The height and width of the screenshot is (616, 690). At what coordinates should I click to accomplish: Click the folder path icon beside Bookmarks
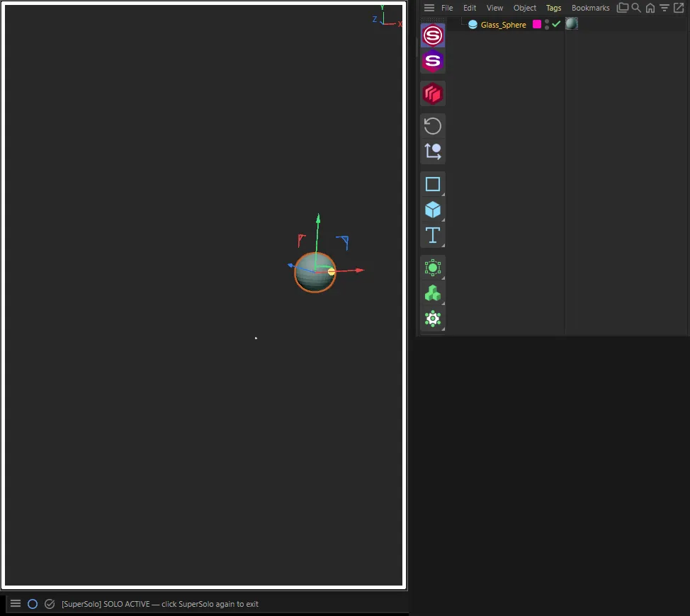(x=622, y=8)
